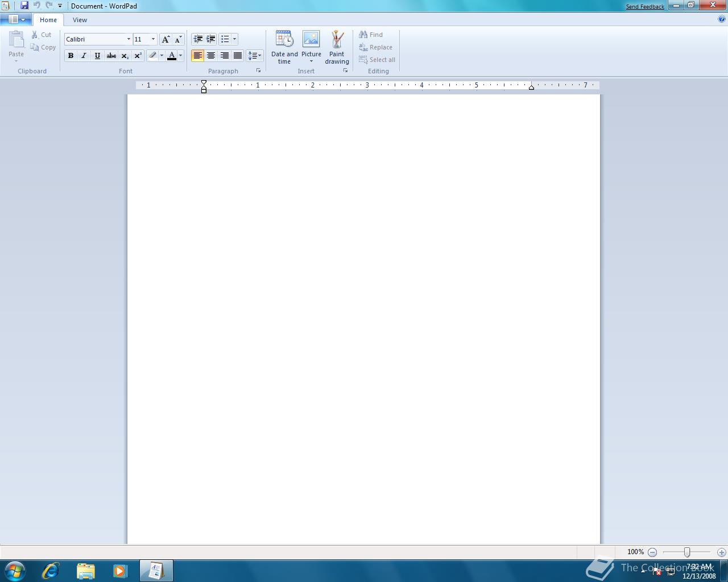Switch to the Home ribbon tab
The height and width of the screenshot is (582, 728).
pyautogui.click(x=48, y=20)
